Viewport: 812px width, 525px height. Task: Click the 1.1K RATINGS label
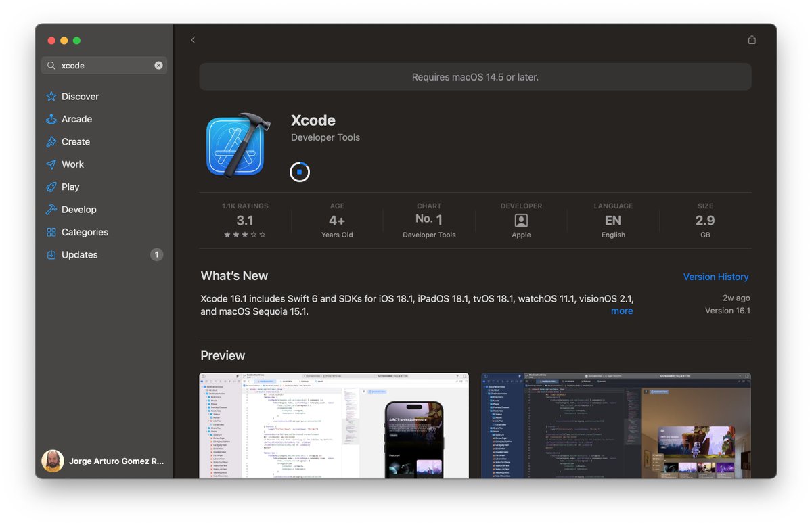pyautogui.click(x=245, y=206)
